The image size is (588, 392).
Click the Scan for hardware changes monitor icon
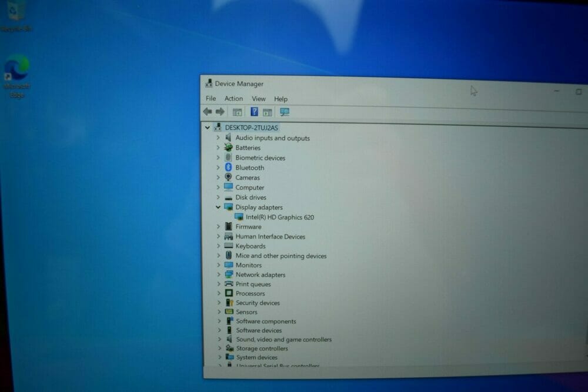(x=285, y=112)
